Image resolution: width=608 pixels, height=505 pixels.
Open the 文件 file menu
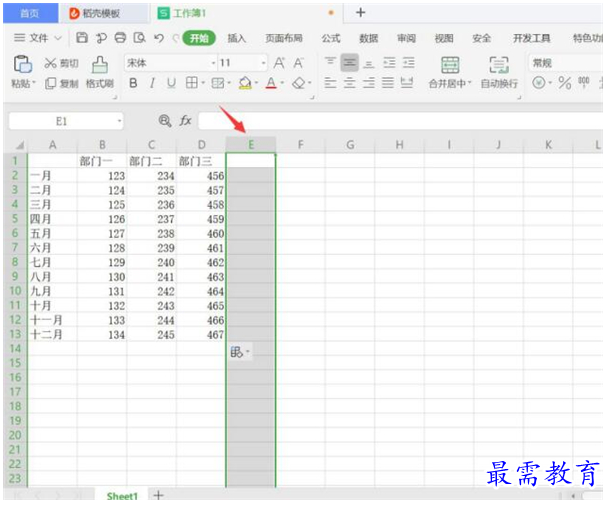tap(38, 38)
